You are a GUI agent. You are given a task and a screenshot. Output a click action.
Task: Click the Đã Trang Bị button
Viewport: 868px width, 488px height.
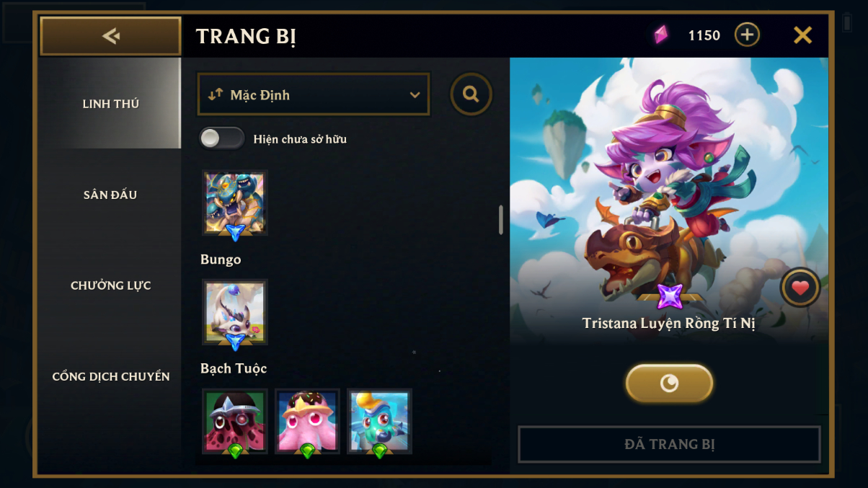click(x=669, y=444)
